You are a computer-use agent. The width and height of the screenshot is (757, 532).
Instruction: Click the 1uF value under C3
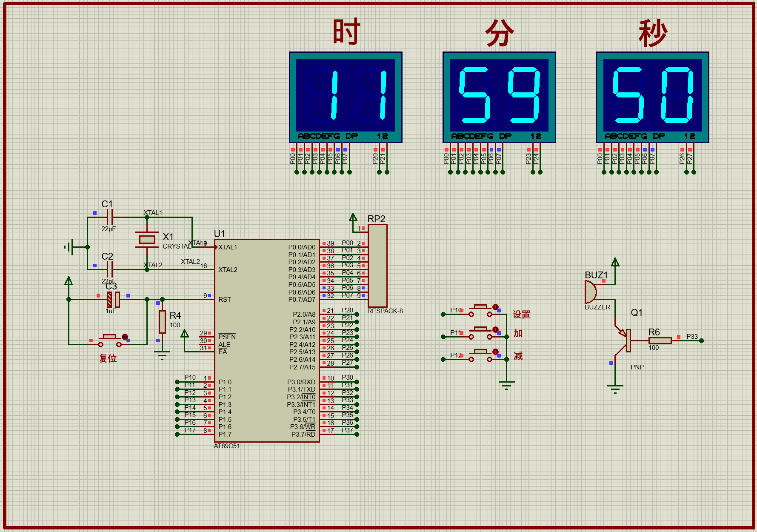click(x=111, y=311)
